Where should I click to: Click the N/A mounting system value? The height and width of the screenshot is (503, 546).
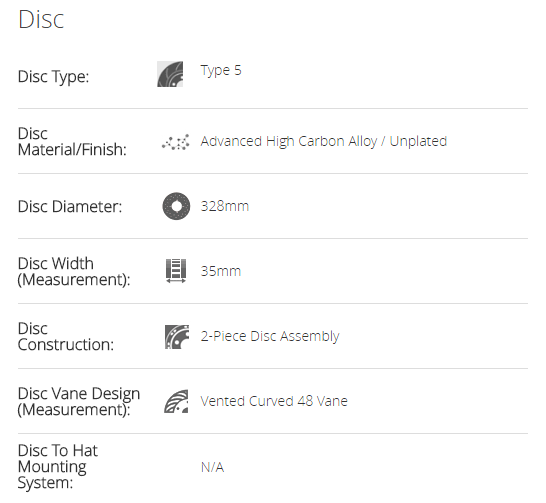pos(212,467)
